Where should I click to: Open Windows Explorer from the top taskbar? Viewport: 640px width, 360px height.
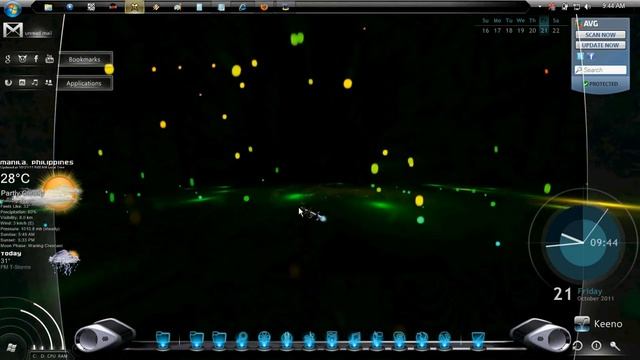(48, 7)
